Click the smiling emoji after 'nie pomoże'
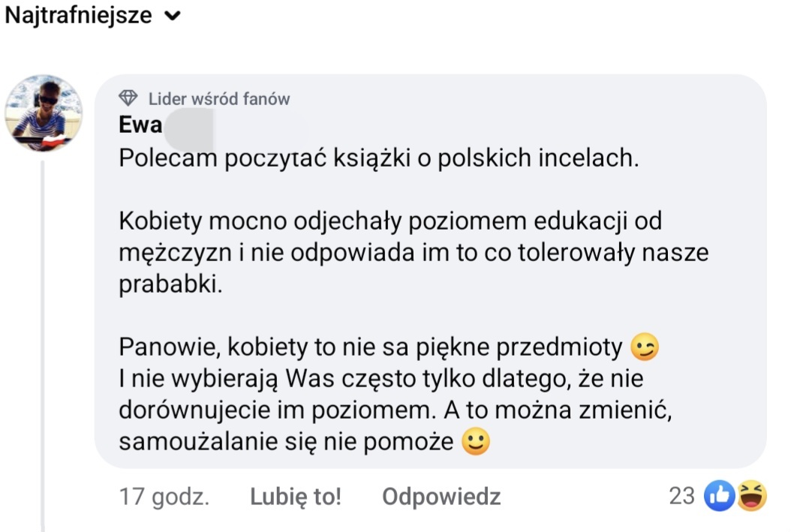 point(476,442)
